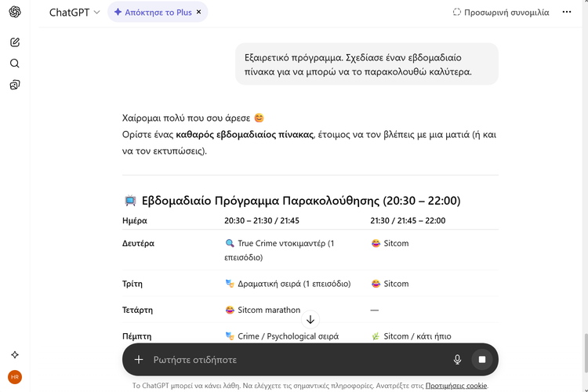Open the search chats icon

pos(15,64)
